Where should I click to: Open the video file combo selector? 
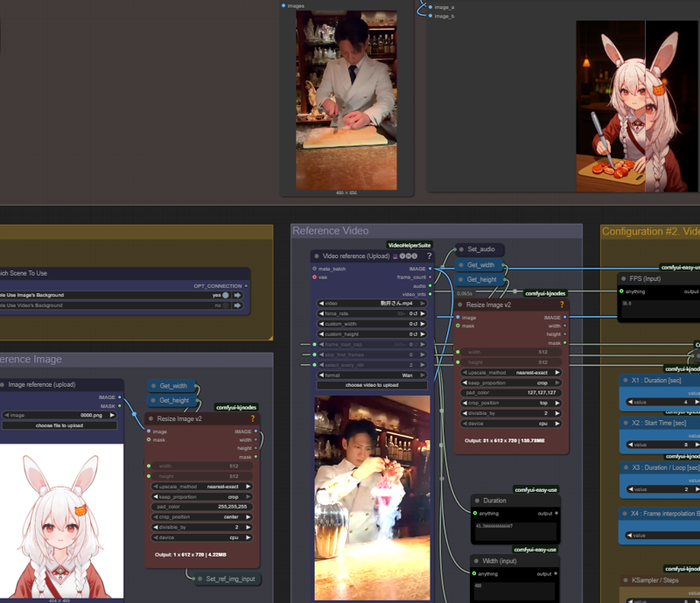coord(372,304)
